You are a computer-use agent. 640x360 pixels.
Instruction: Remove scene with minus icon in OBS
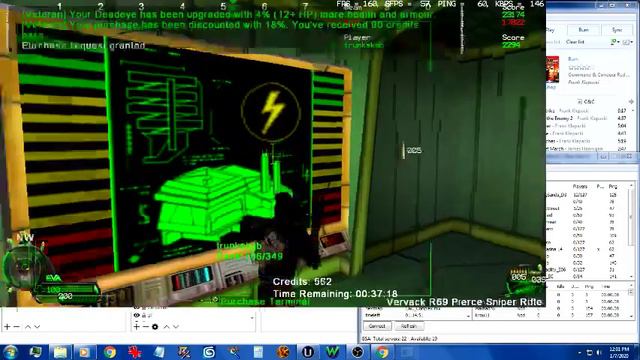pyautogui.click(x=17, y=327)
